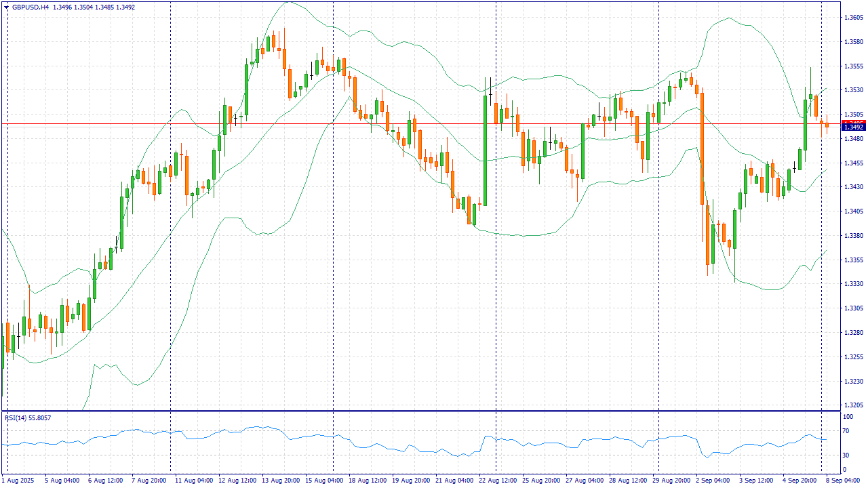
Task: Click the red price tag on price axis
Action: [x=853, y=122]
